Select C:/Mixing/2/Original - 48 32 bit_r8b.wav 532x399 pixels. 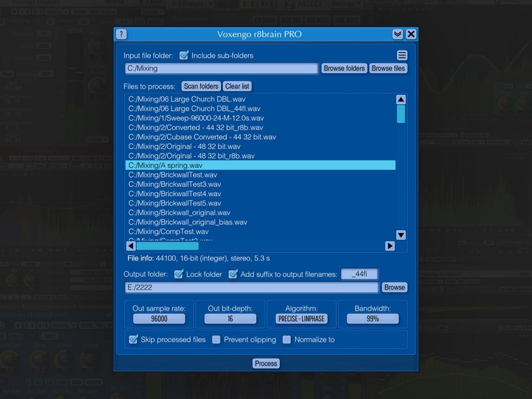pyautogui.click(x=260, y=156)
